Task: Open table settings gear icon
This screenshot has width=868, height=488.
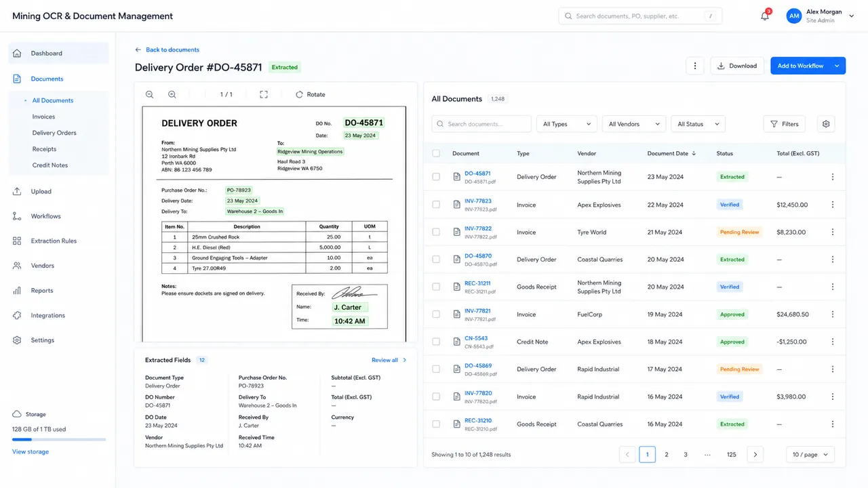Action: pyautogui.click(x=826, y=124)
